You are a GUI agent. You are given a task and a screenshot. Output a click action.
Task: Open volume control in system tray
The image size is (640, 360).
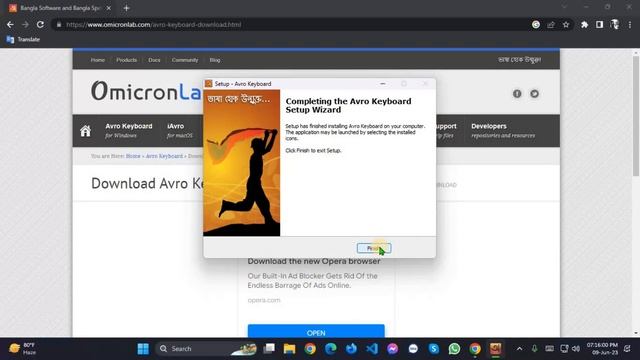(x=576, y=349)
